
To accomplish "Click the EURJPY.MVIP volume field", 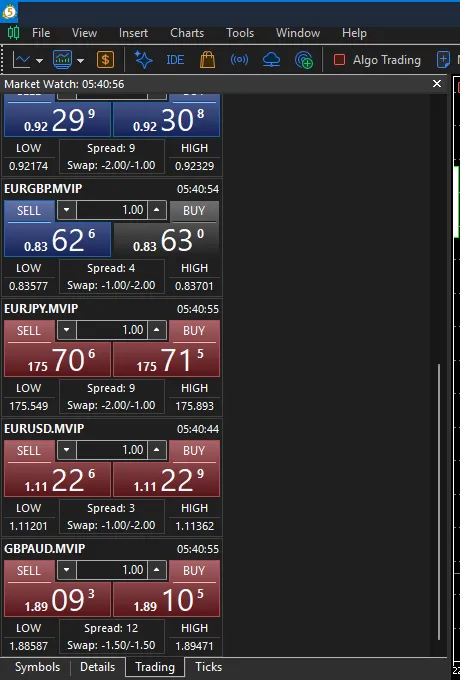I will pos(111,330).
